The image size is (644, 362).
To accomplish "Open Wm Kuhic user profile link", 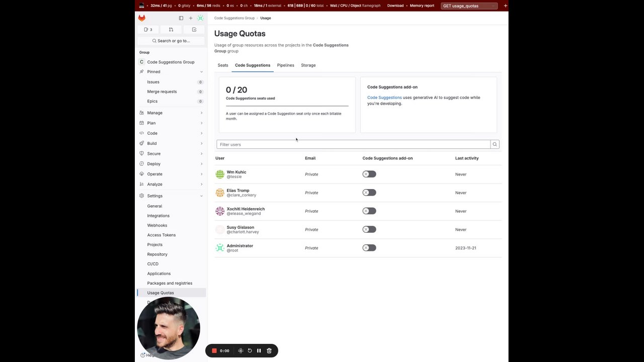I will pyautogui.click(x=236, y=172).
